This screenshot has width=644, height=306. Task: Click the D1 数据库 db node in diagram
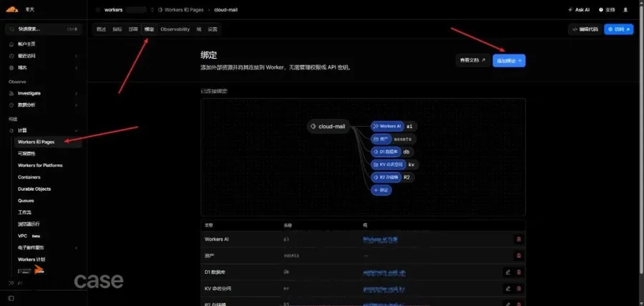point(386,152)
